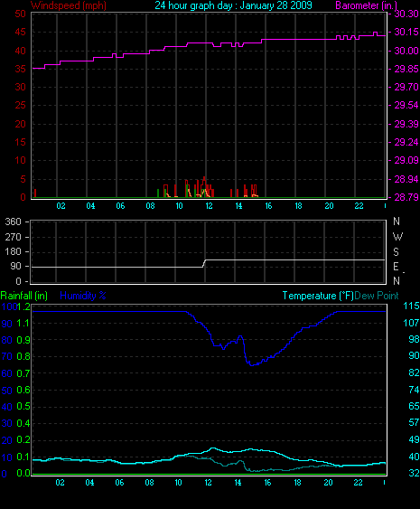Click the 50 mph windspeed scale value

coord(20,14)
